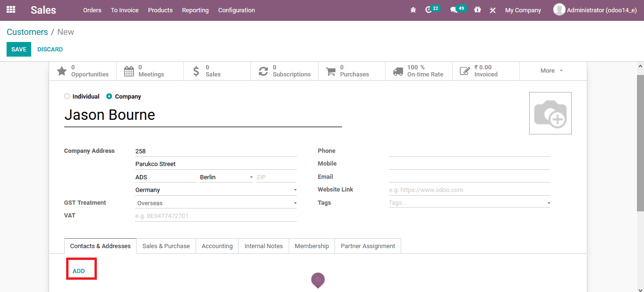644x292 pixels.
Task: Open the Reporting menu
Action: pos(195,10)
